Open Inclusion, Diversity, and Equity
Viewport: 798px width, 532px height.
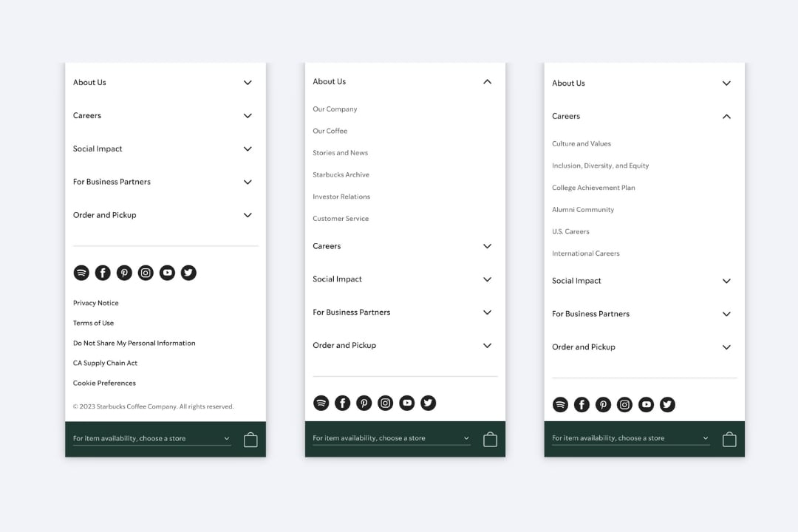[601, 166]
